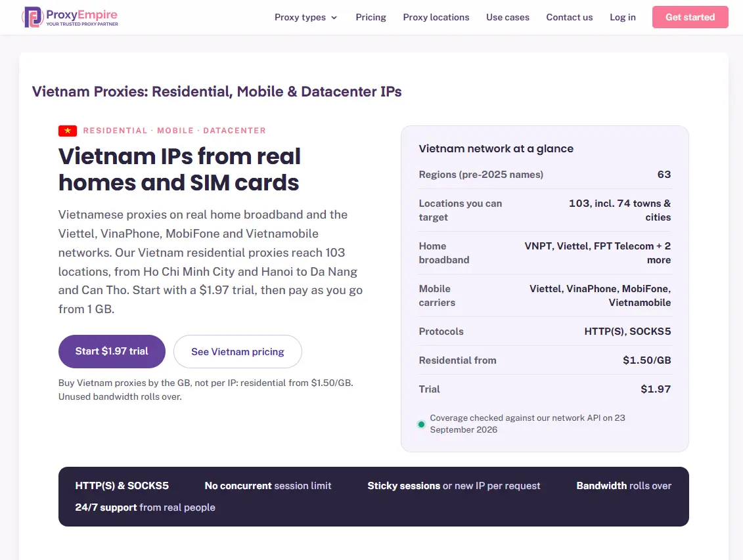Click the $1.50/GB price value
The image size is (743, 560).
tap(647, 360)
